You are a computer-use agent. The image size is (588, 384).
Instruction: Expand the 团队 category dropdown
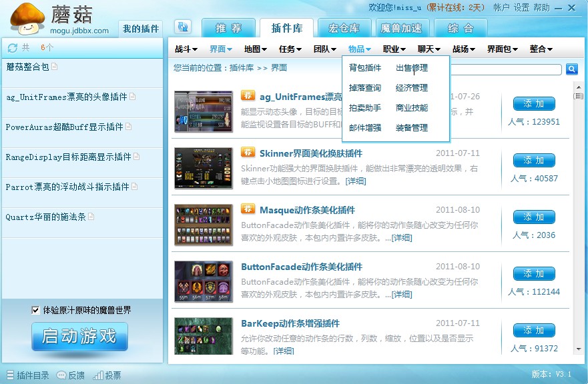click(x=325, y=49)
